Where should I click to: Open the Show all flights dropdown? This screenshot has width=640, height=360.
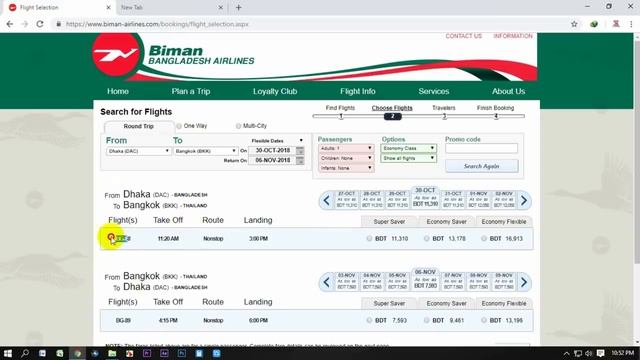click(408, 158)
